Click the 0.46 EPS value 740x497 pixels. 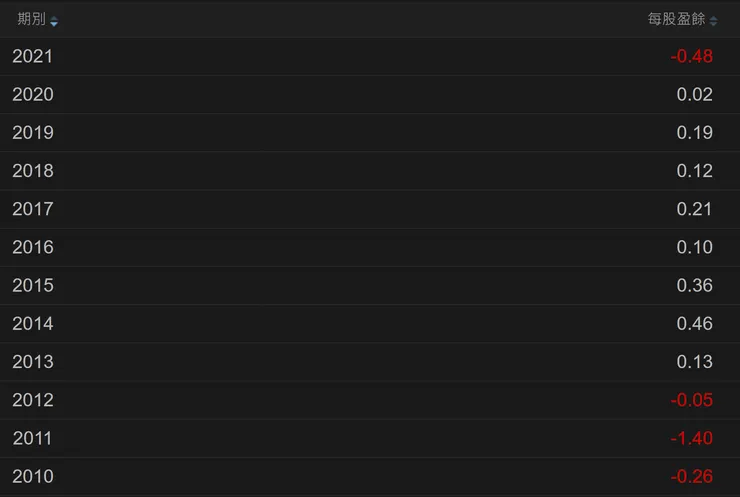pyautogui.click(x=695, y=324)
